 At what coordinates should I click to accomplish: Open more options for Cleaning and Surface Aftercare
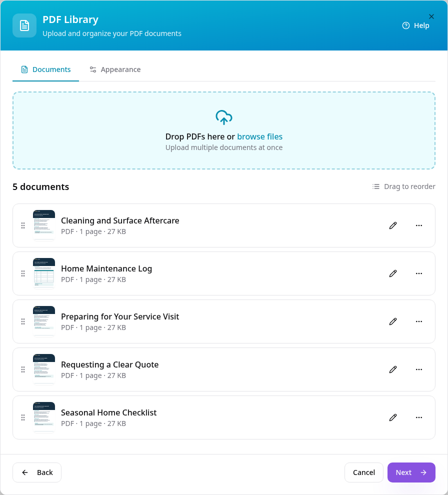click(x=419, y=225)
